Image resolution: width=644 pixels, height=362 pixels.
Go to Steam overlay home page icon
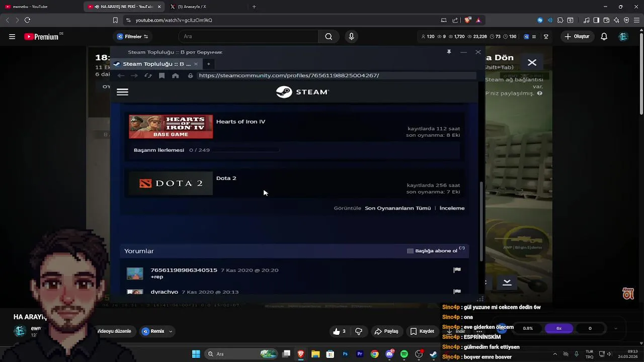point(175,75)
